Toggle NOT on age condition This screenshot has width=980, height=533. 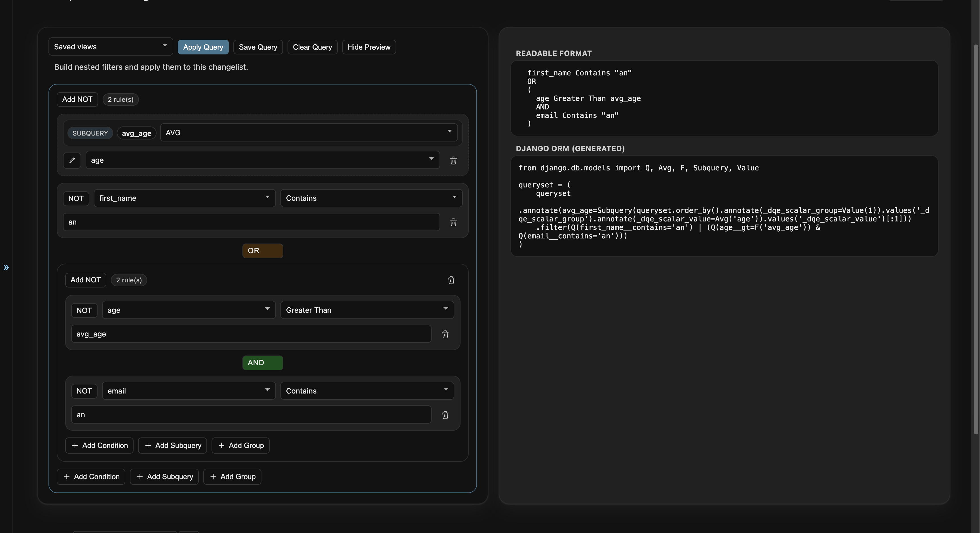tap(84, 310)
